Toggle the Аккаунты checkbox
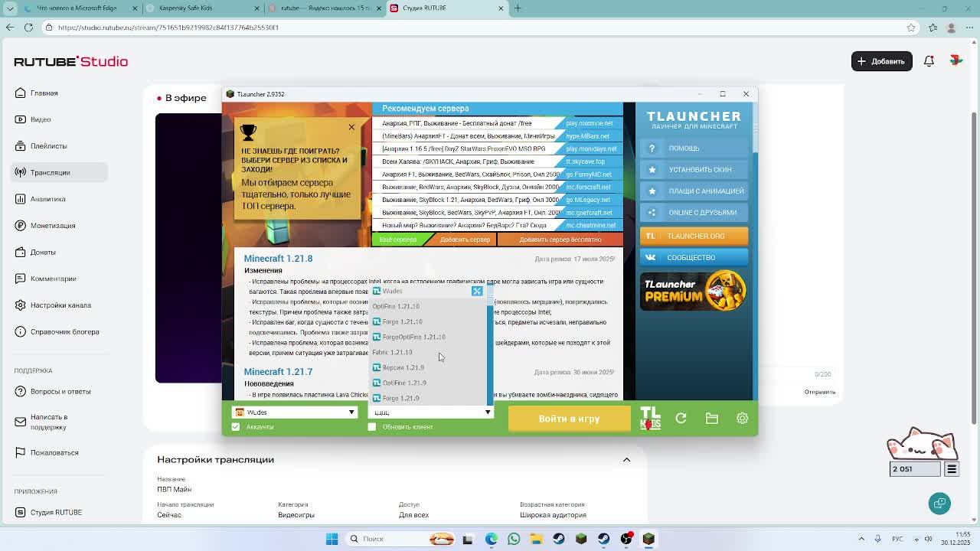The height and width of the screenshot is (551, 980). 236,427
